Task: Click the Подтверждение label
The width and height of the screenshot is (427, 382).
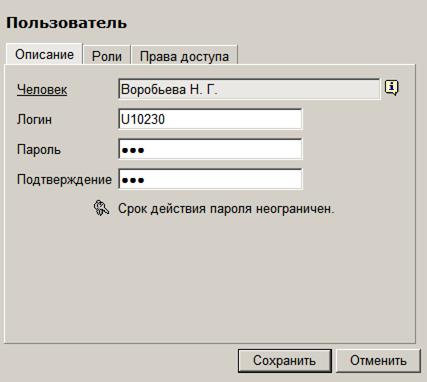Action: pos(64,180)
